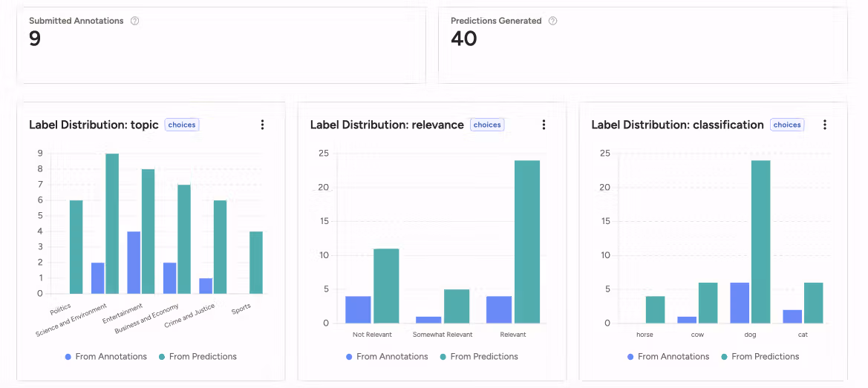Click the cat predictions bar
Viewport: 868px width, 388px height.
point(814,303)
